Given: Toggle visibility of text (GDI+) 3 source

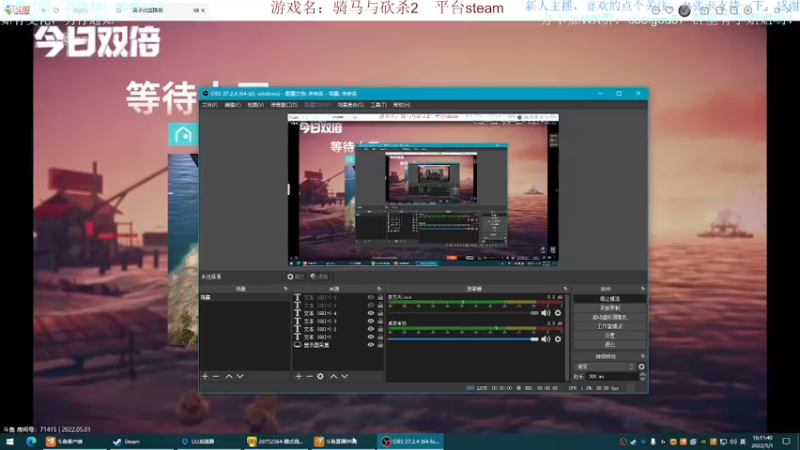Looking at the screenshot, I should 371,321.
